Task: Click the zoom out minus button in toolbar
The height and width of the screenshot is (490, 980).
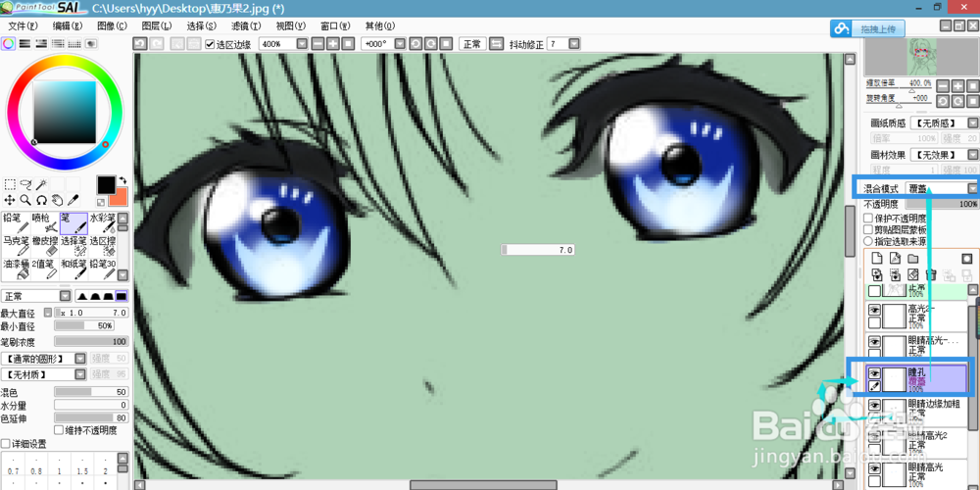Action: pos(318,44)
